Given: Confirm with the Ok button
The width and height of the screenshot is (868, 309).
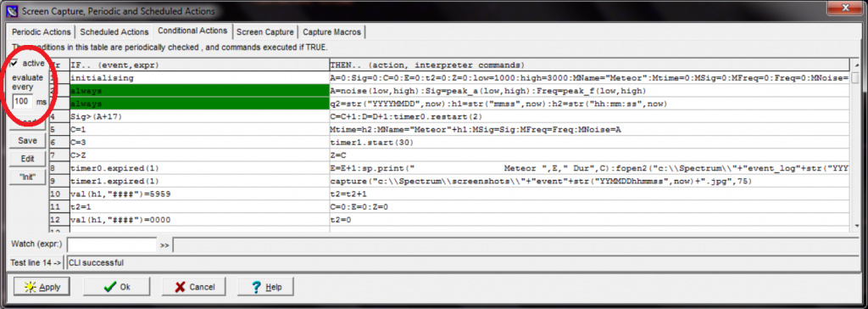Looking at the screenshot, I should 117,287.
